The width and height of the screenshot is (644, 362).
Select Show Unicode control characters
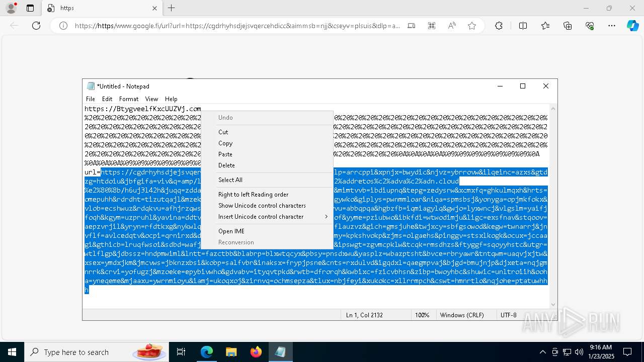[x=267, y=206]
